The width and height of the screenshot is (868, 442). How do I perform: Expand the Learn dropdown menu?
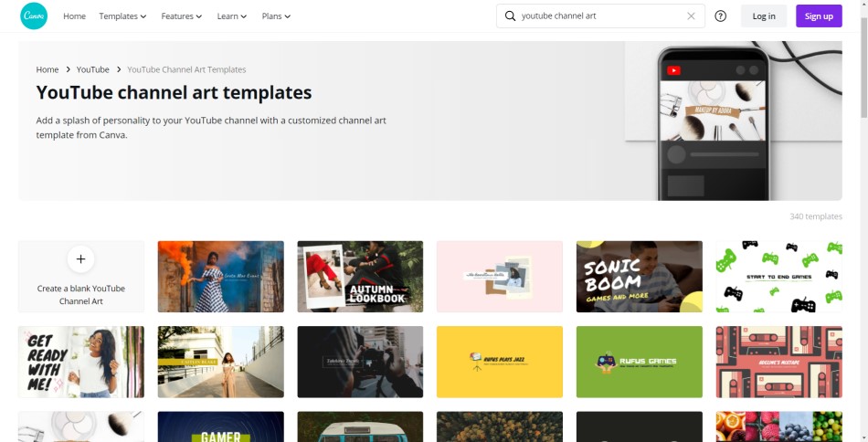point(232,16)
